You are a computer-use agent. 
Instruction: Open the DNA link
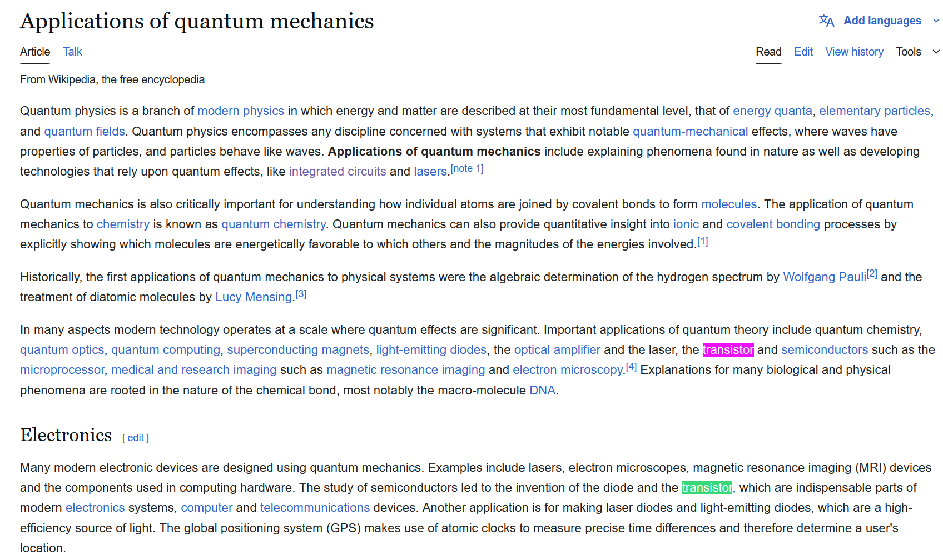[542, 391]
